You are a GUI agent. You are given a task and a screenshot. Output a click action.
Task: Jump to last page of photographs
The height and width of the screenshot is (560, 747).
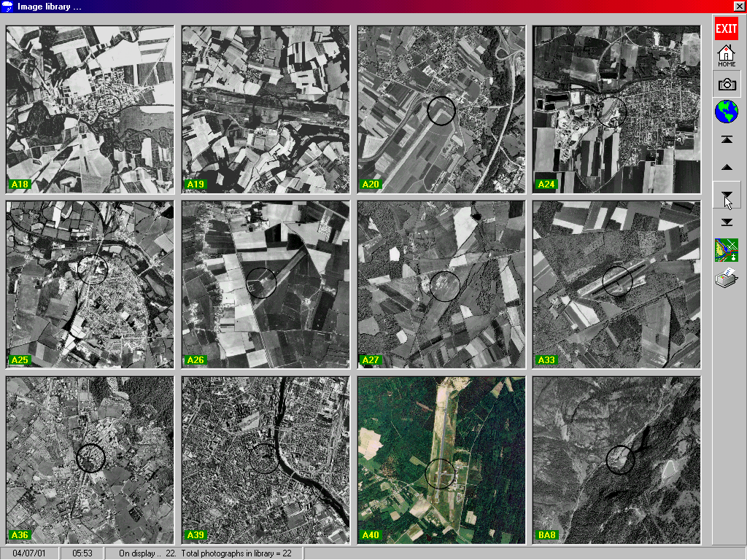[x=727, y=222]
